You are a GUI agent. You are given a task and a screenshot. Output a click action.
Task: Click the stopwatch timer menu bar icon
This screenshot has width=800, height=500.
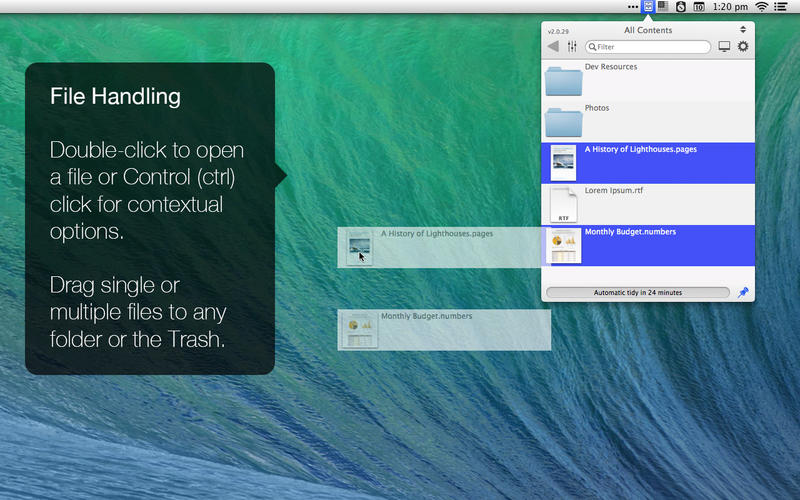pos(681,7)
